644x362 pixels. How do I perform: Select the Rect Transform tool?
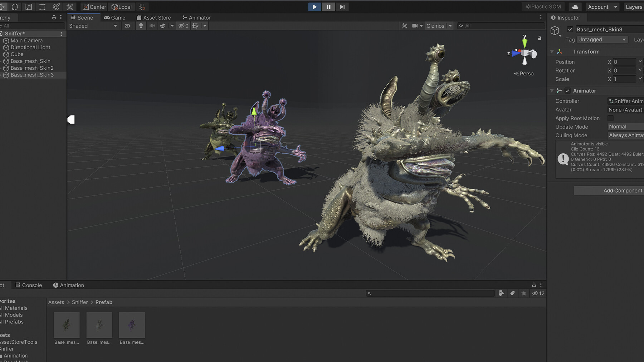pos(42,7)
